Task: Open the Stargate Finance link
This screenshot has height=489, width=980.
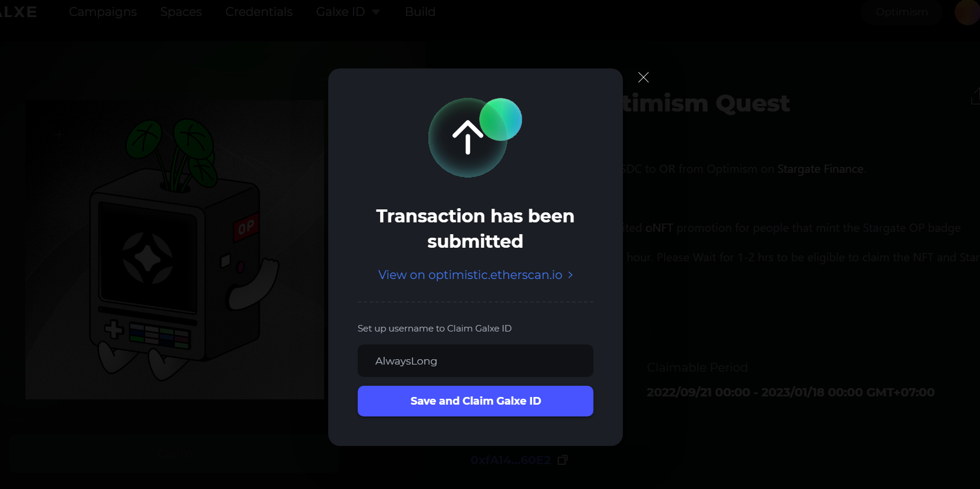Action: click(x=820, y=169)
